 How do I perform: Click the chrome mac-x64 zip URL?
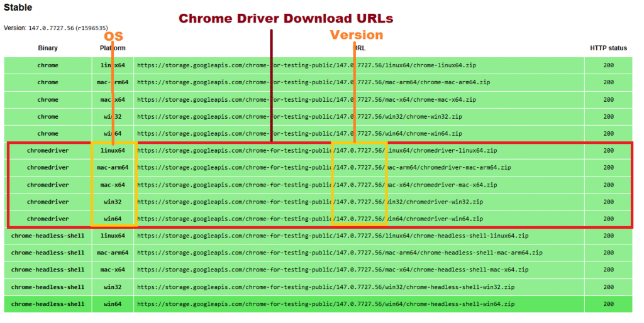point(306,99)
